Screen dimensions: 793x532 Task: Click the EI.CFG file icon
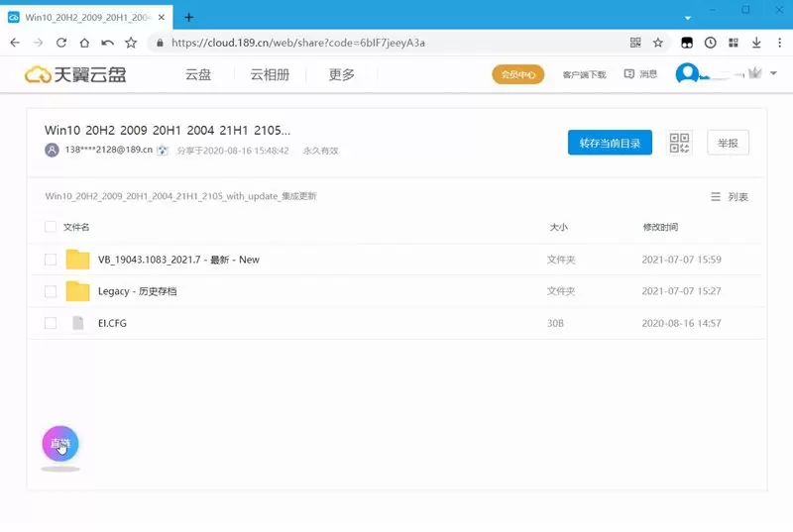78,323
